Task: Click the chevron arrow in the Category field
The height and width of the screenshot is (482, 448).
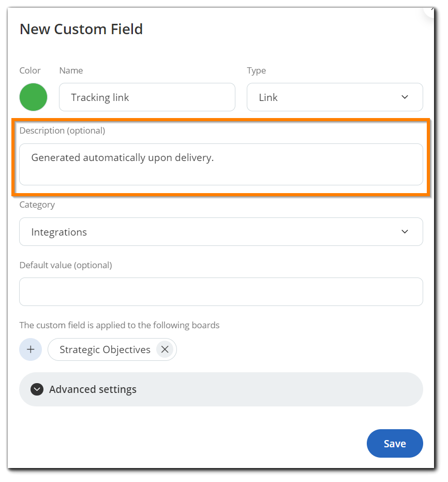Action: [x=405, y=231]
